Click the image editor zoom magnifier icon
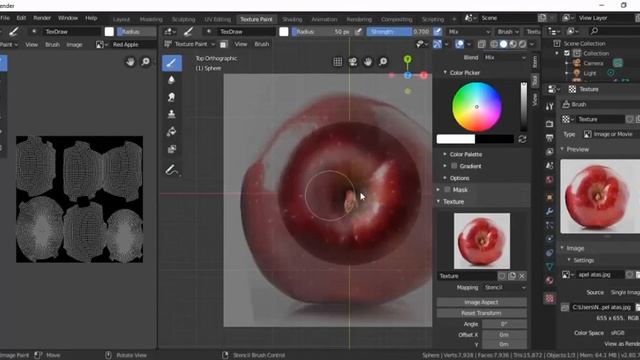Viewport: 640px width, 360px height. pyautogui.click(x=145, y=62)
